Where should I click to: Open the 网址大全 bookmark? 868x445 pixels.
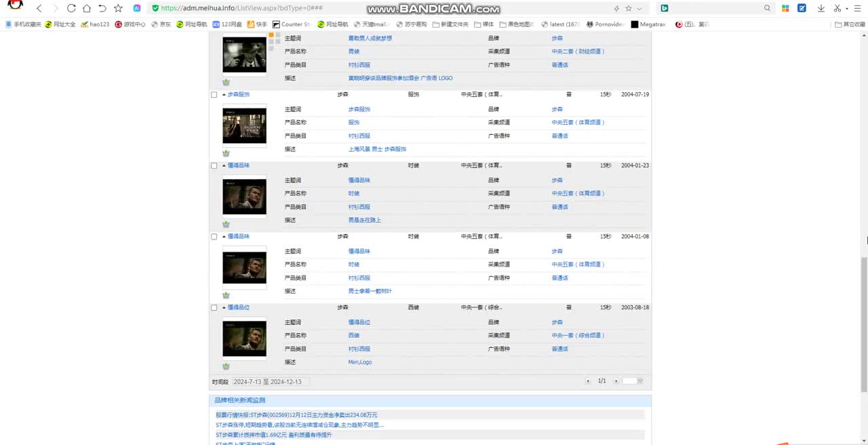coord(60,24)
